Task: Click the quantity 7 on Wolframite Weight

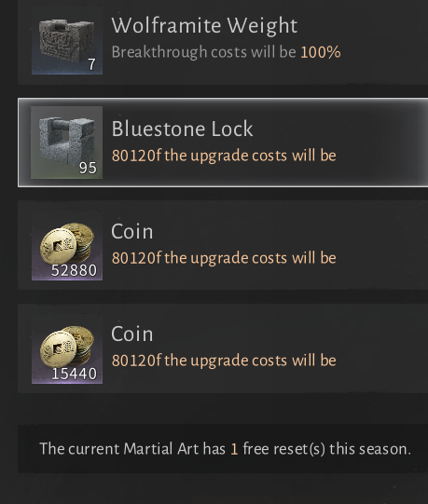Action: pyautogui.click(x=91, y=64)
